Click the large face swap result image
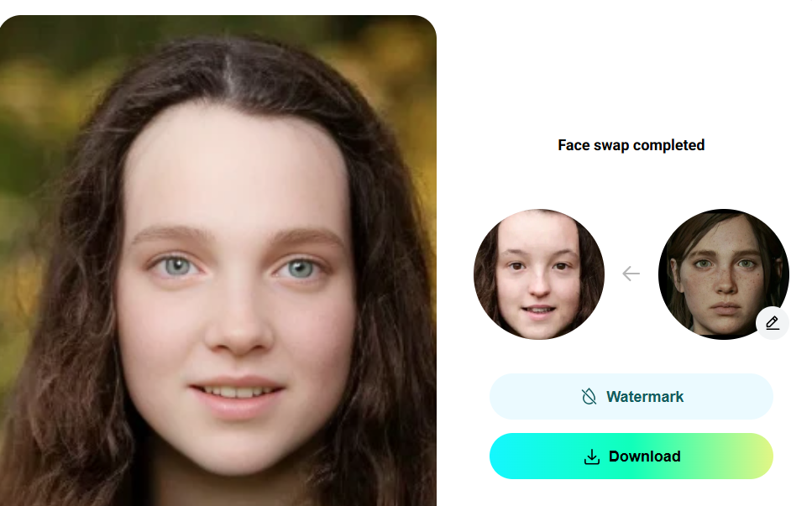 click(x=218, y=260)
